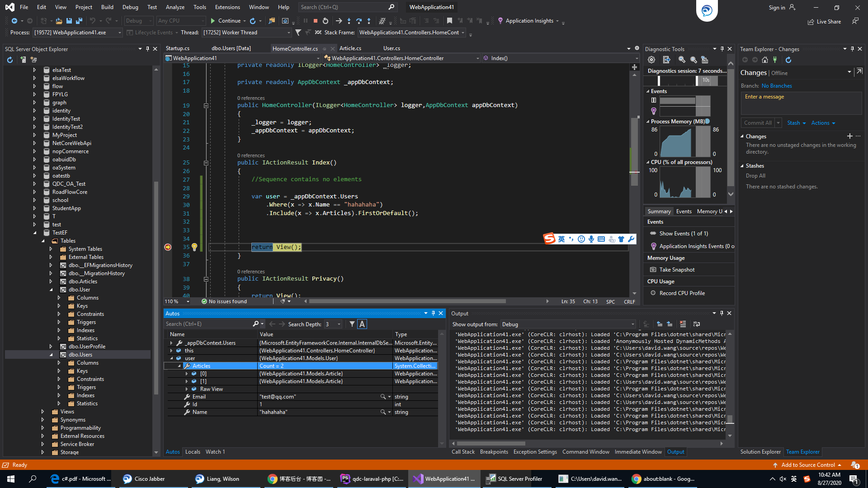The image size is (868, 488).
Task: Open the Process dropdown for WebApplication41.exe
Action: (x=119, y=33)
